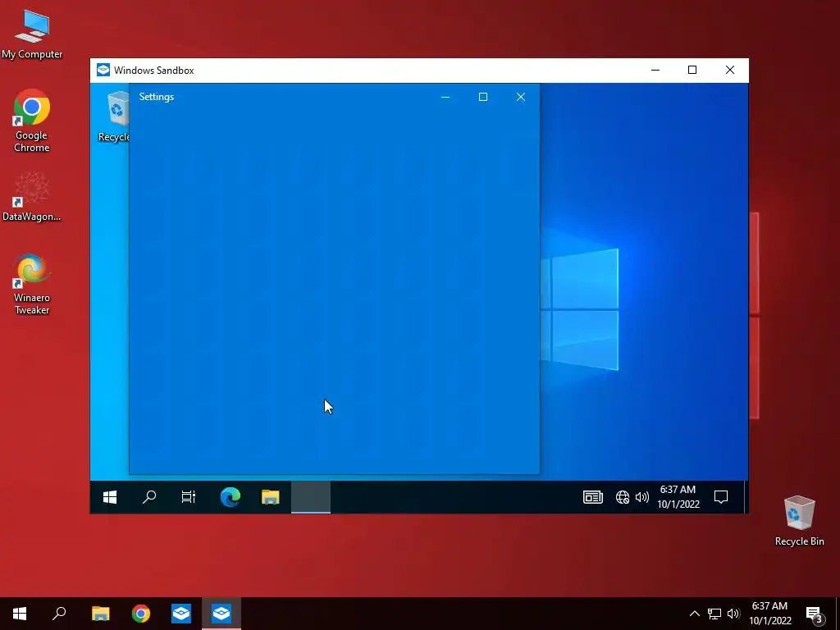Screen dimensions: 840x630
Task: Minimize the Windows Sandbox window
Action: [x=655, y=71]
